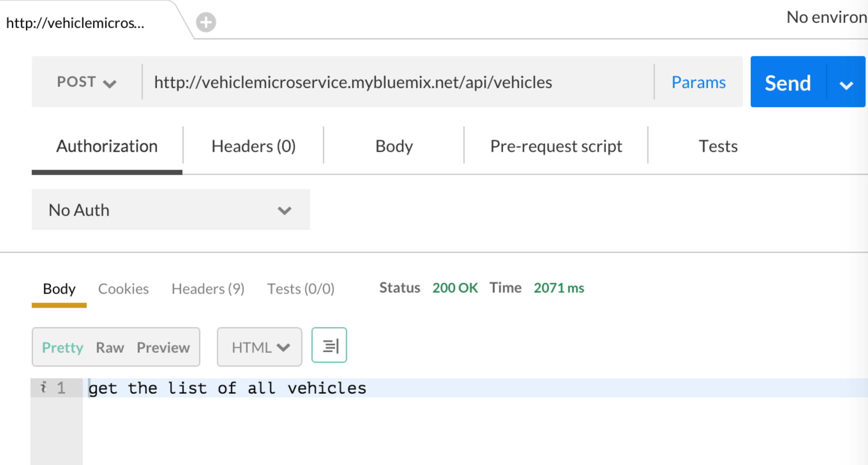Image resolution: width=868 pixels, height=465 pixels.
Task: Switch to Raw response view
Action: pyautogui.click(x=110, y=348)
